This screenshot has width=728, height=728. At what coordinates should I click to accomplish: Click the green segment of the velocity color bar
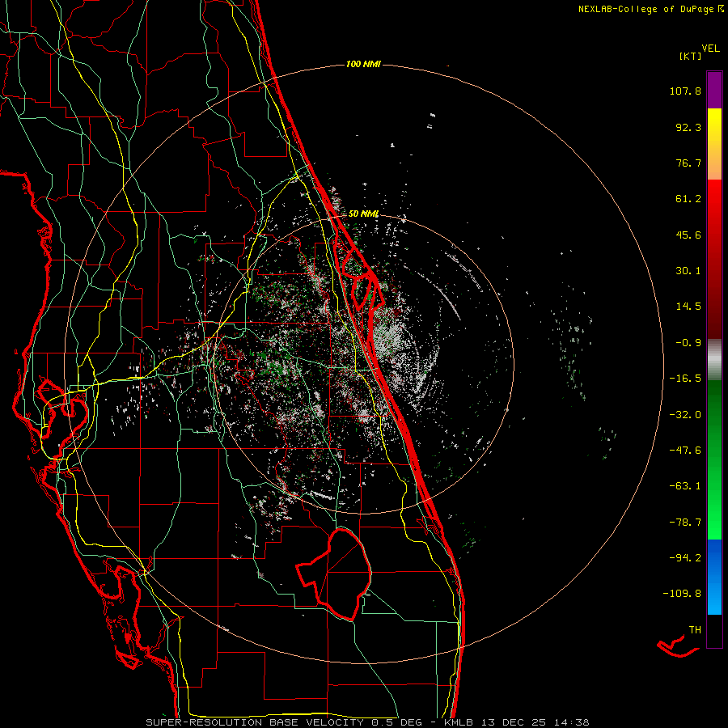coord(714,459)
